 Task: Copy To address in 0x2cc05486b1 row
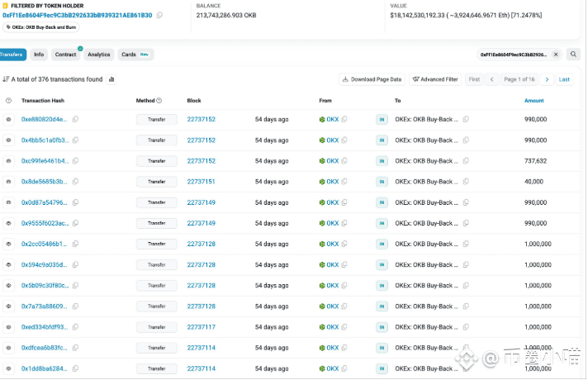coord(466,244)
